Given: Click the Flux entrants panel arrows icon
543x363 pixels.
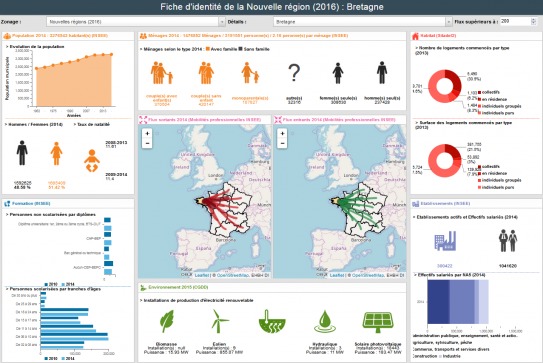Looking at the screenshot, I should point(278,120).
